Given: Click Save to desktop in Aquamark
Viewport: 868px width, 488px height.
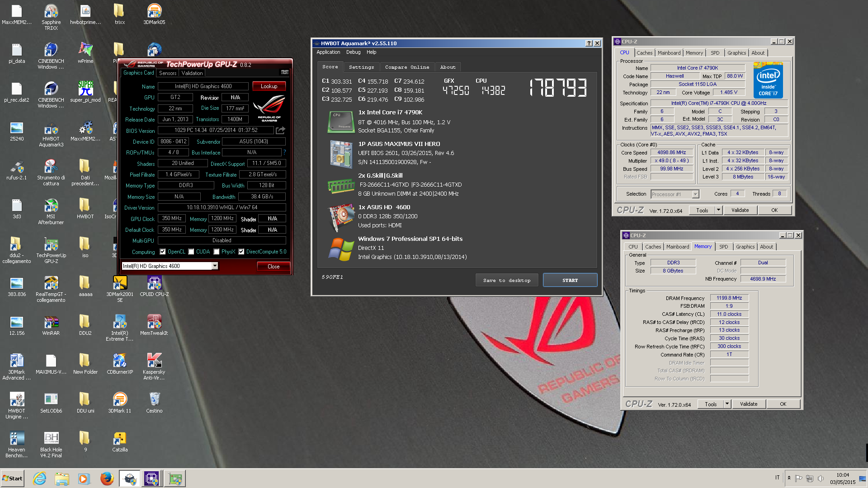Looking at the screenshot, I should click(507, 280).
